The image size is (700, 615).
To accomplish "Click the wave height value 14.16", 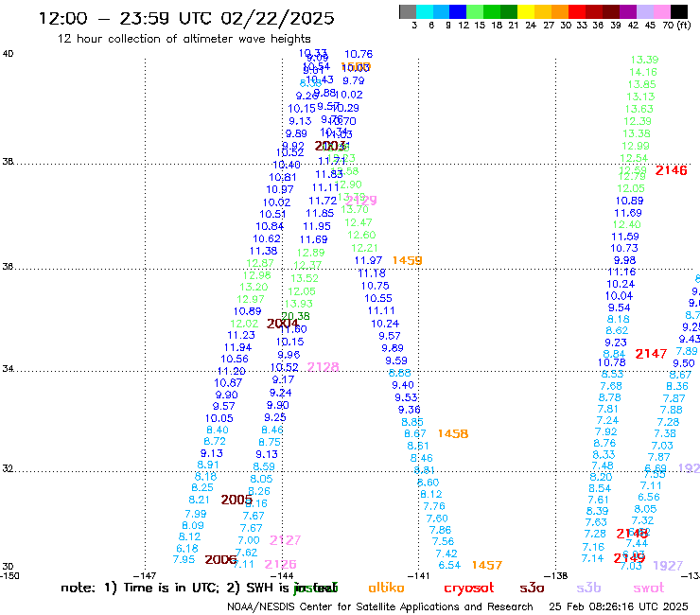I will pos(643,72).
